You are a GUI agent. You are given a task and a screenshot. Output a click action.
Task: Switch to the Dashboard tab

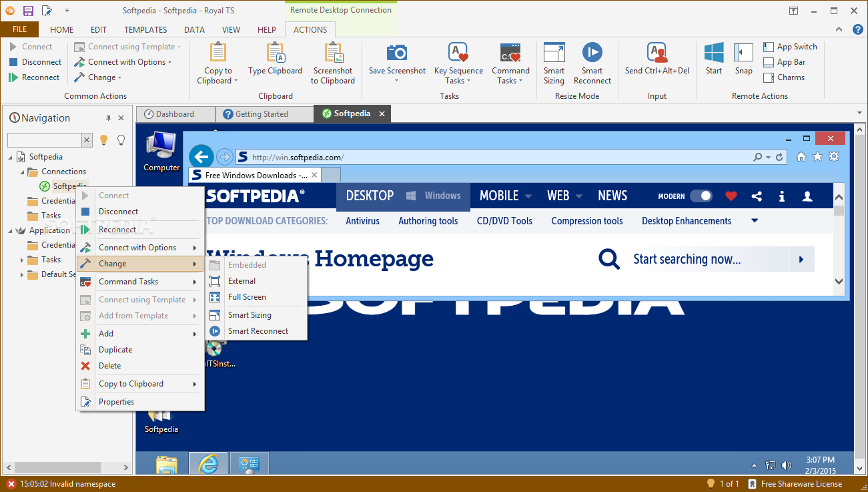pyautogui.click(x=175, y=114)
